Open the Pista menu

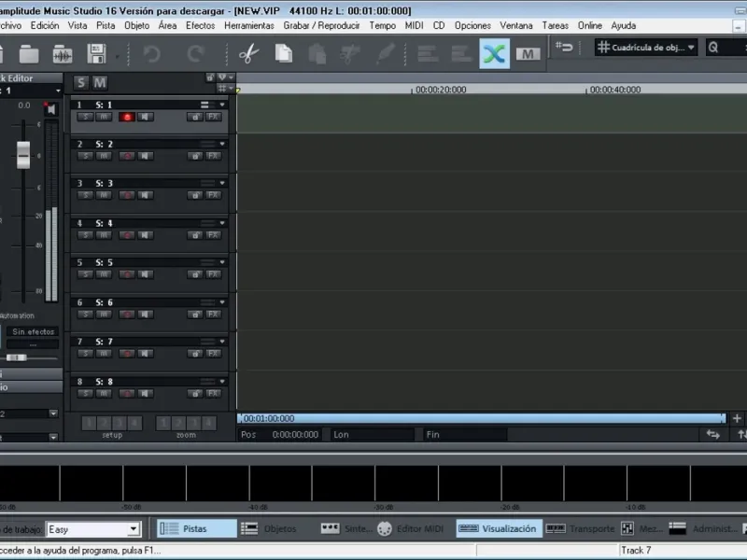[x=106, y=26]
